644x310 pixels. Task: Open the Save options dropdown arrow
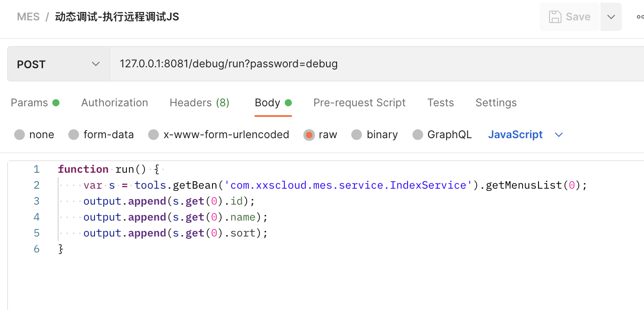coord(611,17)
